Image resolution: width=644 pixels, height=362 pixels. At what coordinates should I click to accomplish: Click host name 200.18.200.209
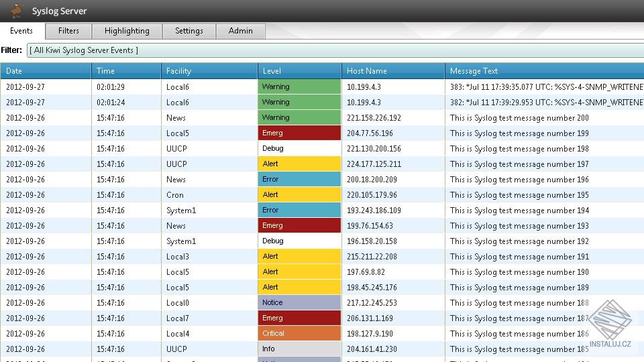click(372, 180)
